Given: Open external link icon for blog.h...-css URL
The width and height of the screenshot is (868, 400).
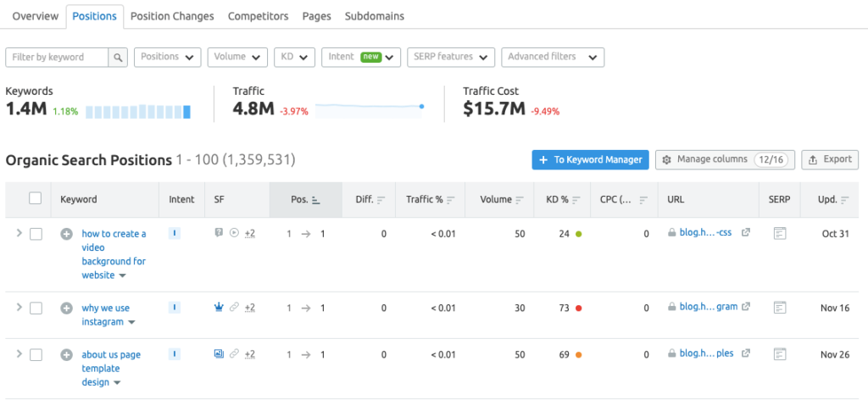Looking at the screenshot, I should 746,233.
